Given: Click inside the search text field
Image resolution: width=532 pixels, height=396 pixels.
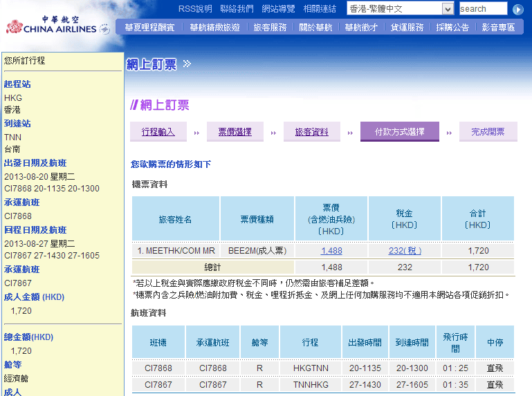Looking at the screenshot, I should click(482, 9).
